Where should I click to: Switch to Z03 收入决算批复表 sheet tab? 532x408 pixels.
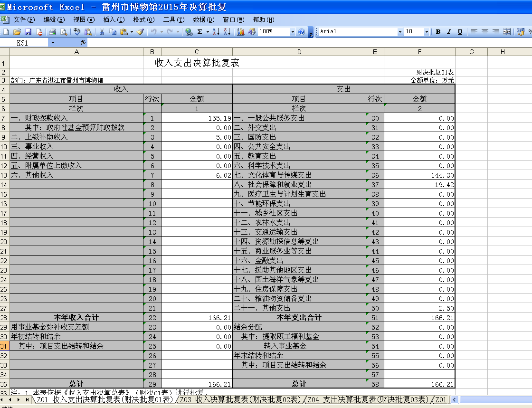(x=240, y=399)
